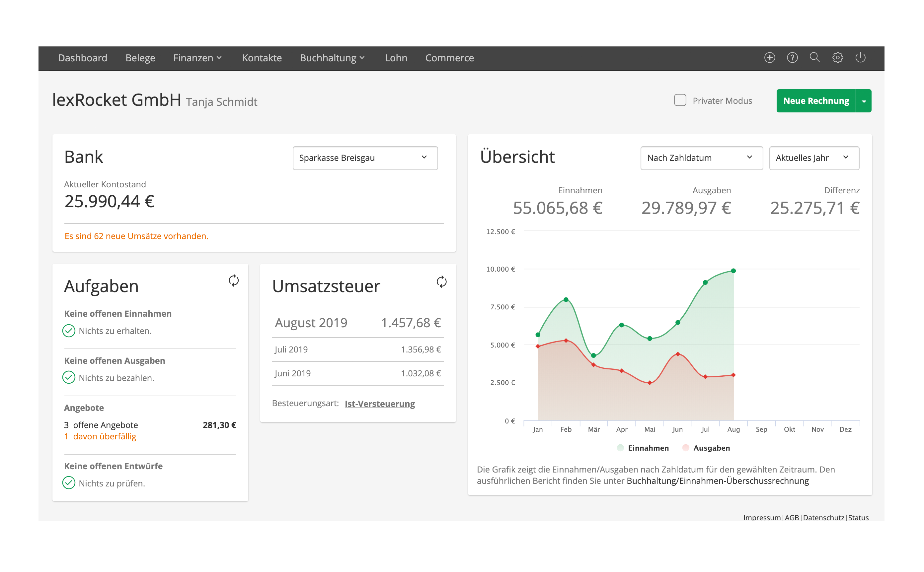Refresh the Umsatzsteuer card
The width and height of the screenshot is (924, 572).
441,282
